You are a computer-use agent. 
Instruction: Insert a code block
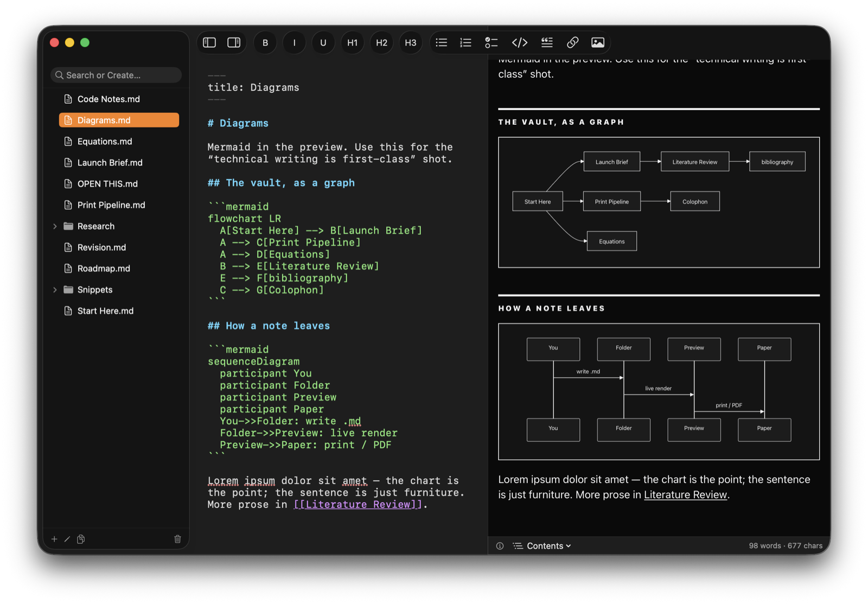[520, 42]
